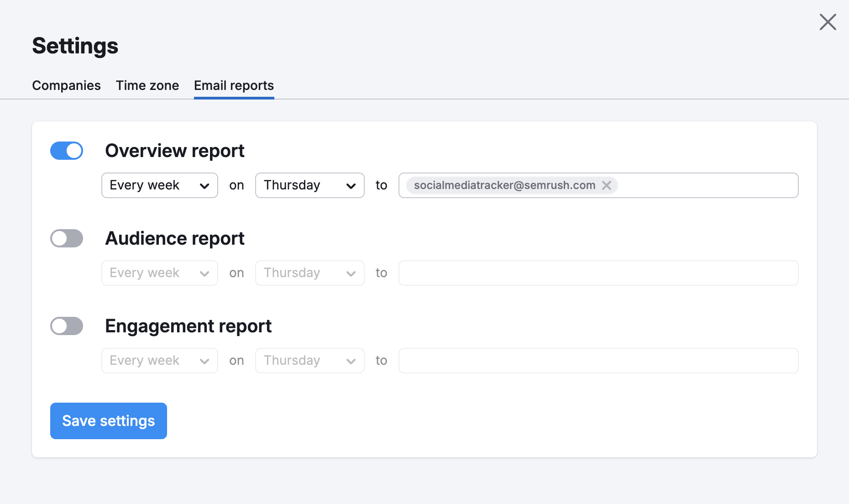This screenshot has height=504, width=849.
Task: Select the Overview report heading
Action: pos(175,150)
